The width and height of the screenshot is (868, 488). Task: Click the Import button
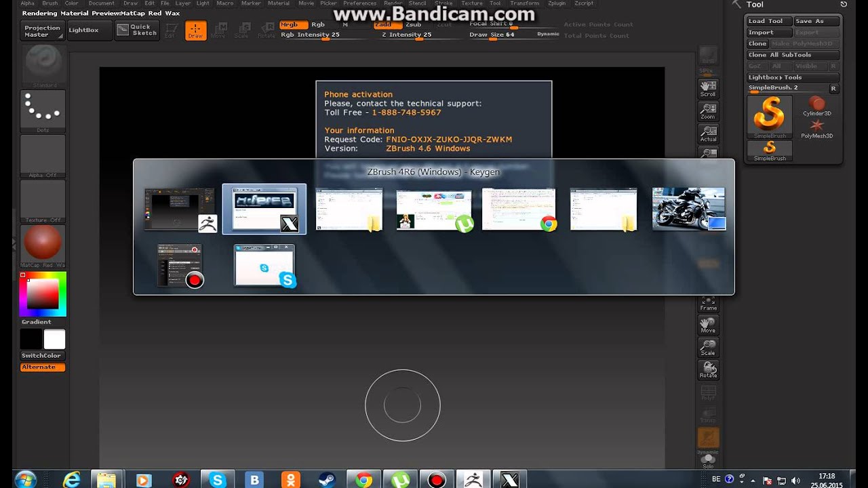770,33
